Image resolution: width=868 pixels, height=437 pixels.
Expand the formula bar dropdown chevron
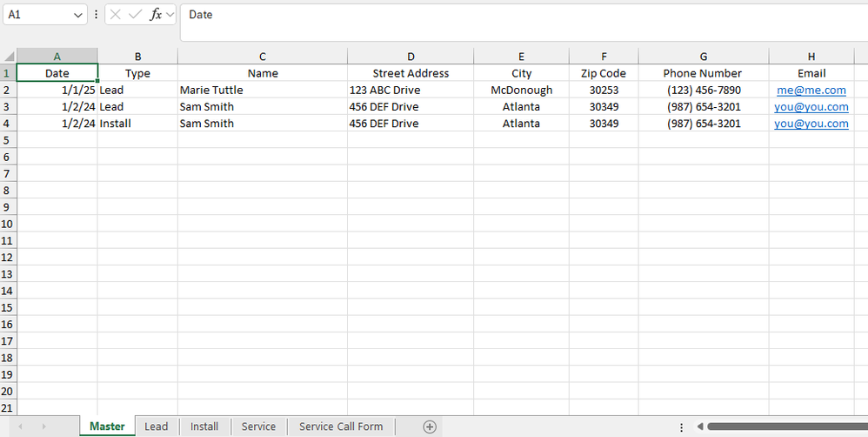[x=170, y=15]
